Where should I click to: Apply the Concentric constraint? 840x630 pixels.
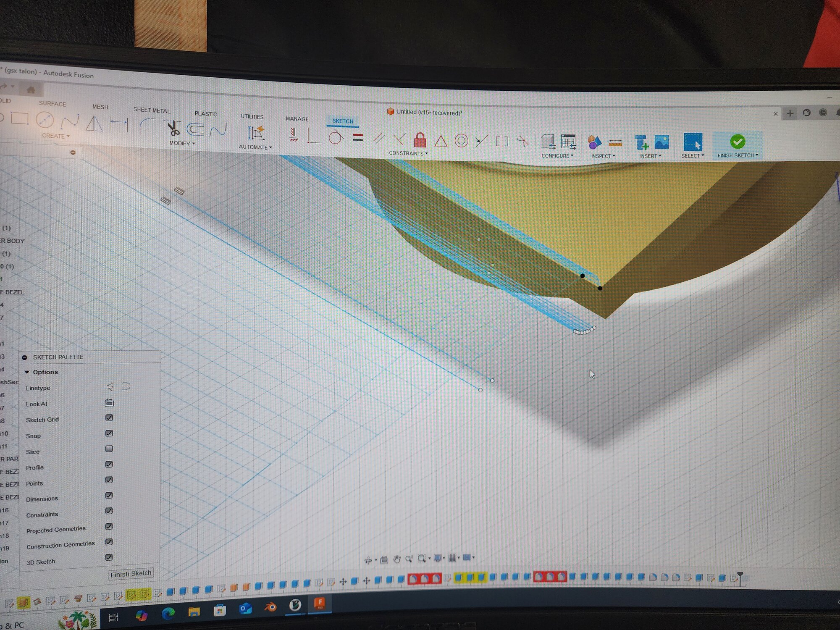(x=461, y=141)
